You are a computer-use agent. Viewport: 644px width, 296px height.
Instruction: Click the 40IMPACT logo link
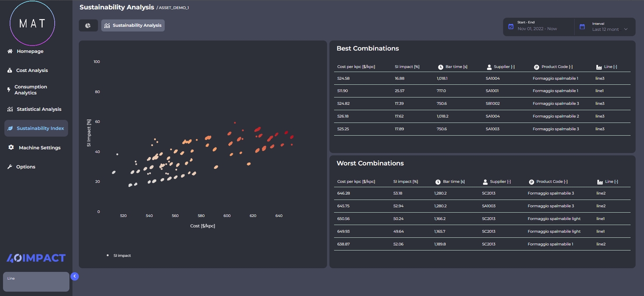click(x=36, y=258)
